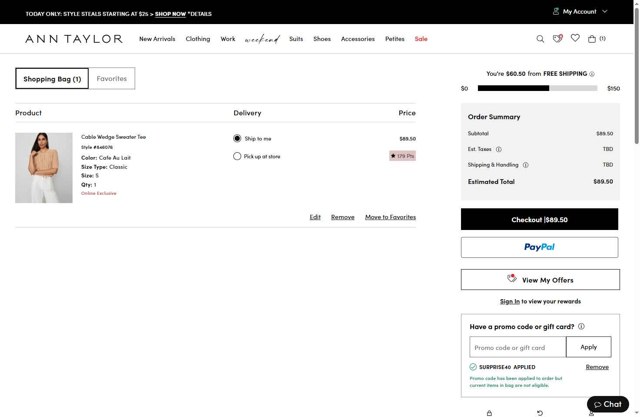
Task: Show Est. Taxes info icon
Action: [x=498, y=149]
